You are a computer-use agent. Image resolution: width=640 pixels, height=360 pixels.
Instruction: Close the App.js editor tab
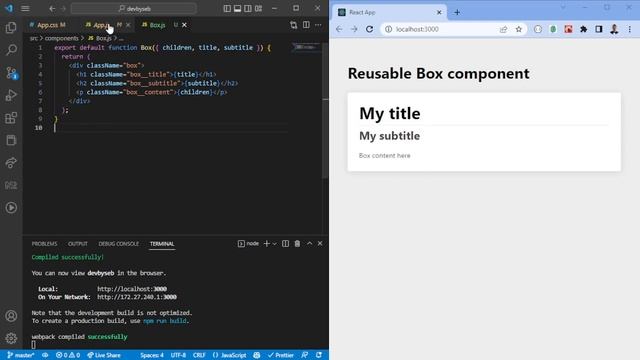click(x=128, y=25)
